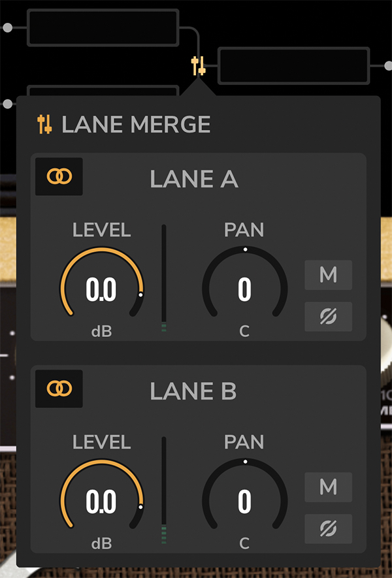Image resolution: width=392 pixels, height=578 pixels.
Task: Click the LANE A heading
Action: pyautogui.click(x=194, y=179)
